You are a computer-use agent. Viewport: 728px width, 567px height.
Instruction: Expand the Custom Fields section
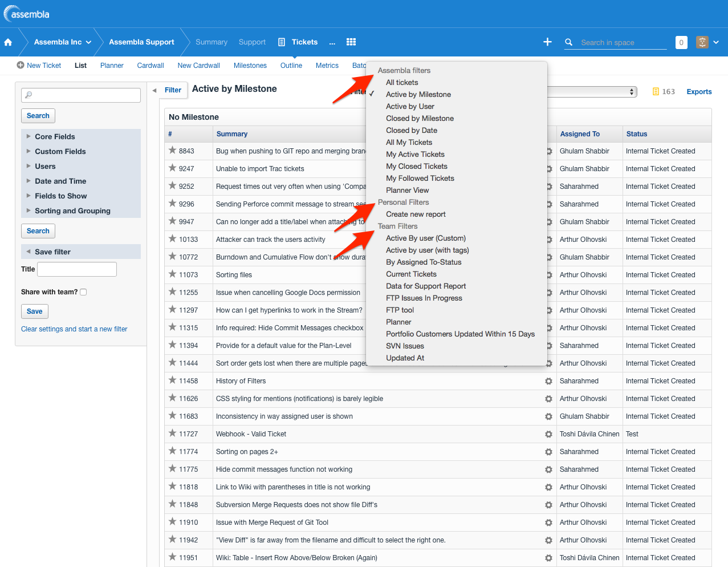tap(81, 151)
